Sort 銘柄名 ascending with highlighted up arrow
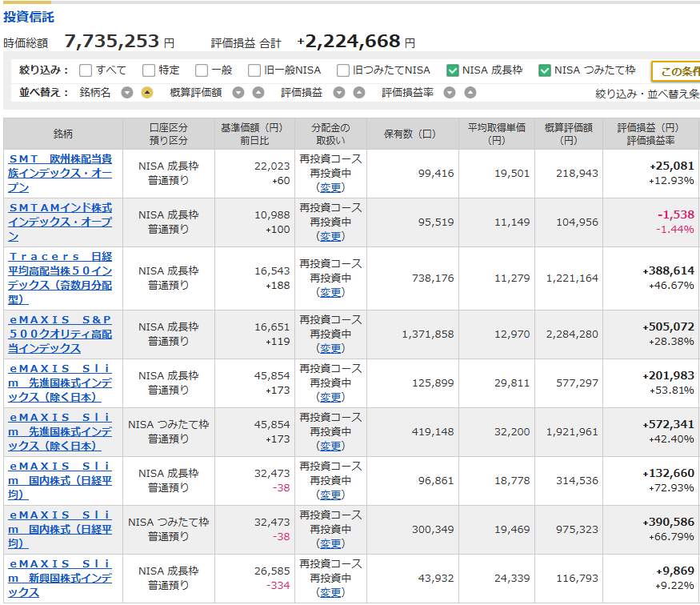Screen dimensions: 700x605 tap(147, 93)
